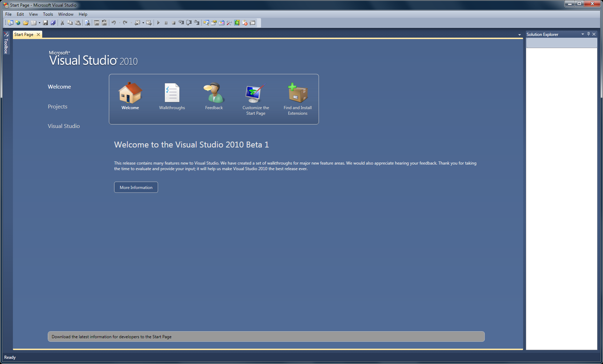Select Visual Studio in left navigation
Screen dimensions: 603x364
point(64,126)
